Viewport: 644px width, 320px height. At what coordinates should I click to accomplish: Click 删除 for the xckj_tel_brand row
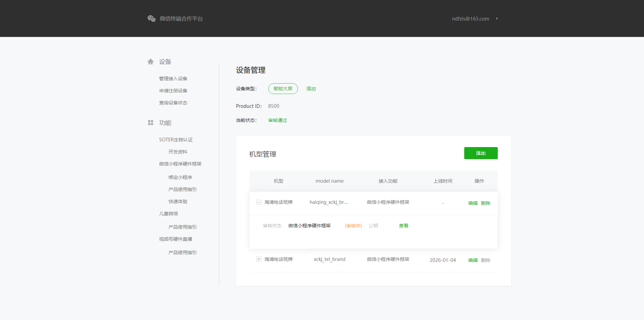486,260
